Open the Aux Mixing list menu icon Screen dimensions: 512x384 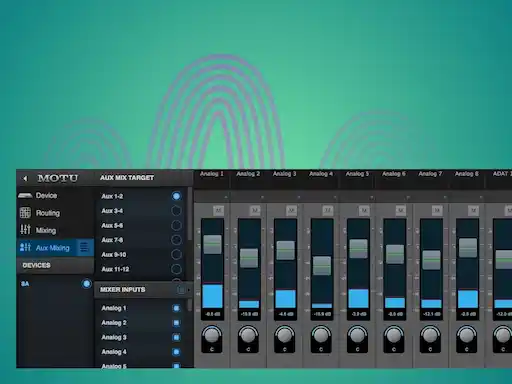(84, 247)
